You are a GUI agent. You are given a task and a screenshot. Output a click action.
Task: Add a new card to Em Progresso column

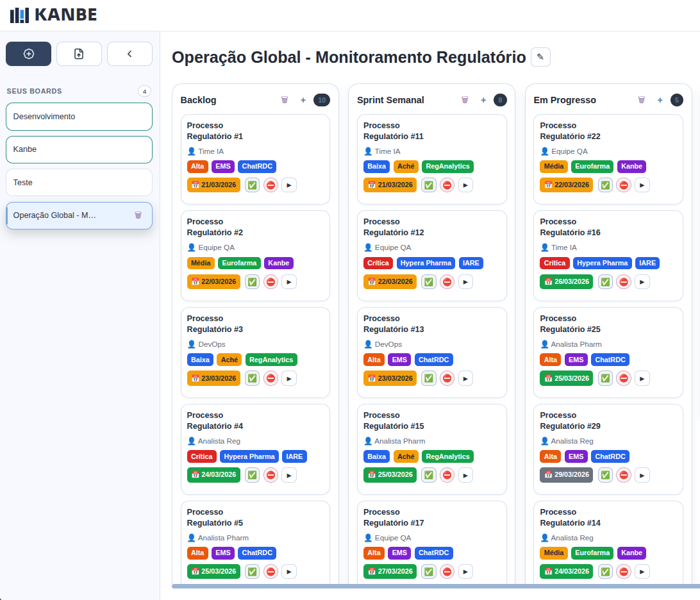tap(660, 100)
